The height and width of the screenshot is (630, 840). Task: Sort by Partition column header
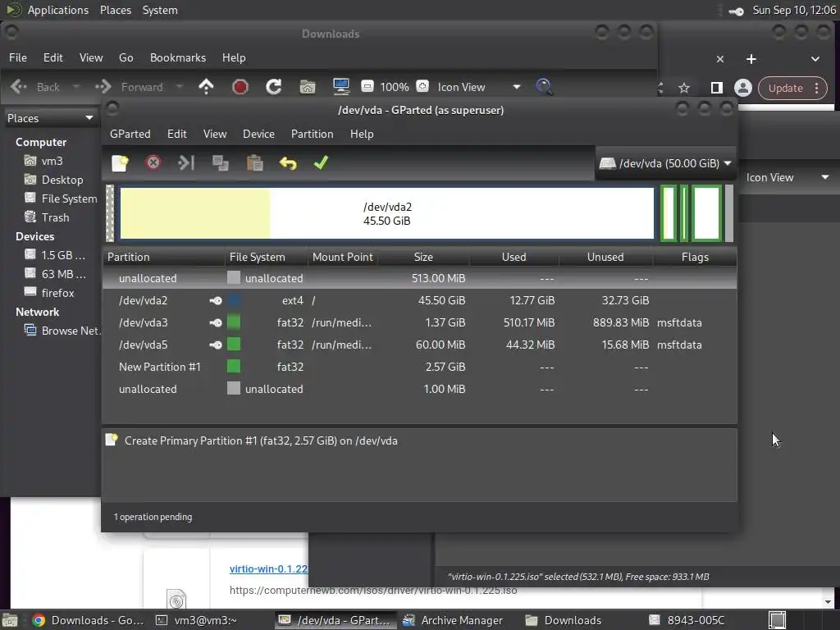[x=164, y=257]
